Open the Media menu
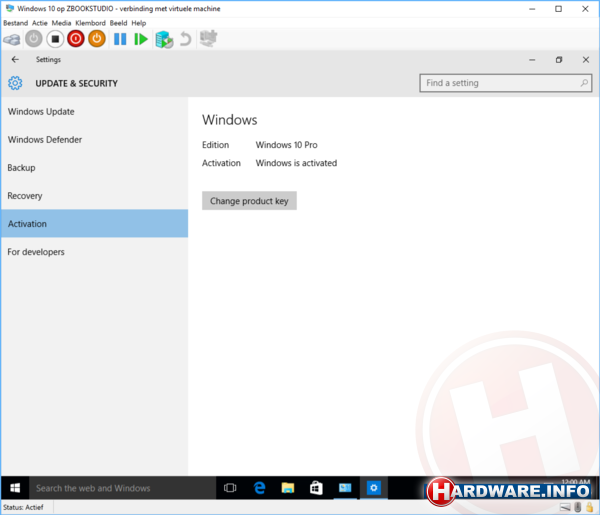Image resolution: width=600 pixels, height=515 pixels. click(x=61, y=23)
